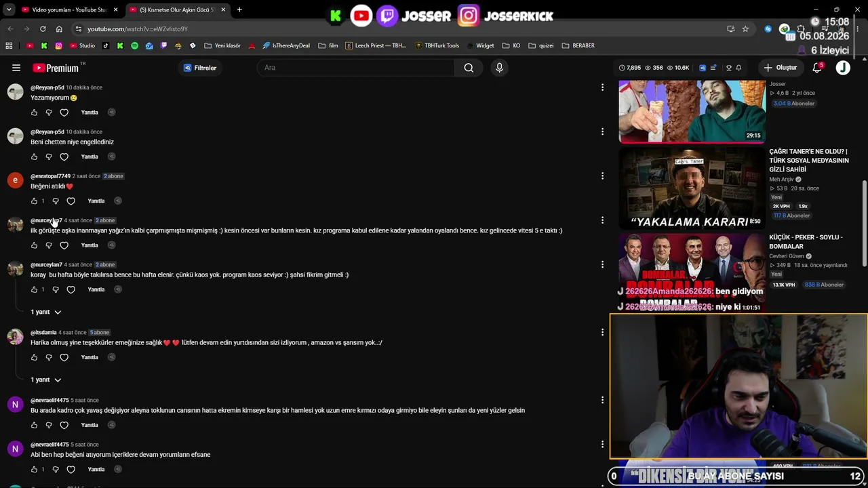Open the browser tab search dropdown
This screenshot has width=868, height=488.
(9, 9)
